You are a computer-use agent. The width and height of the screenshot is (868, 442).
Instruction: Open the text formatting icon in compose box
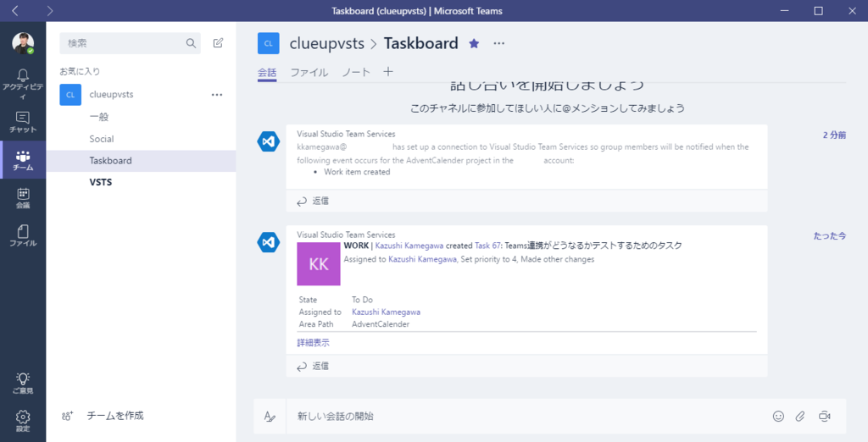(270, 416)
